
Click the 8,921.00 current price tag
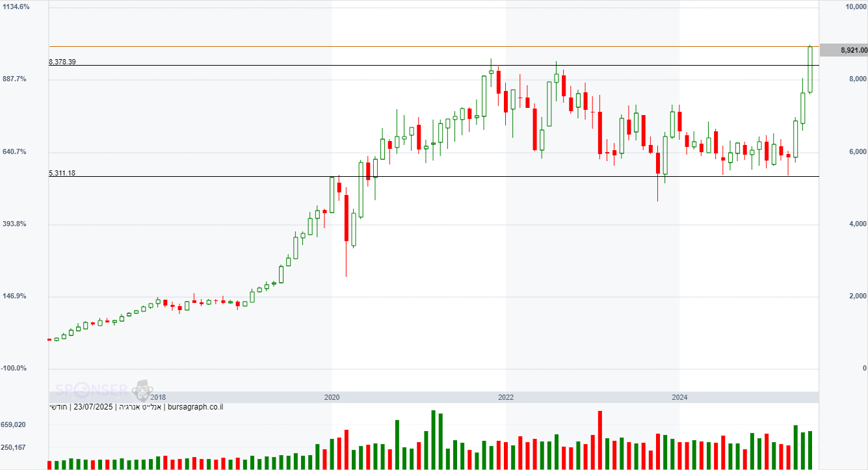tap(843, 50)
